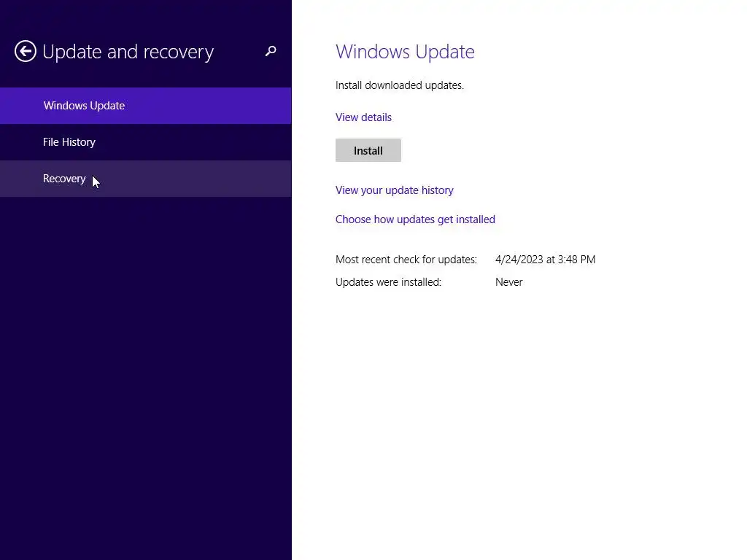The image size is (747, 560).
Task: Click the 'Never' value
Action: click(x=508, y=282)
